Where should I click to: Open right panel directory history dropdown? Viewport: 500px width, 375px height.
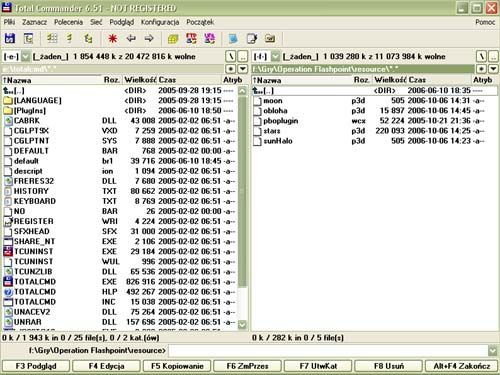[x=493, y=69]
